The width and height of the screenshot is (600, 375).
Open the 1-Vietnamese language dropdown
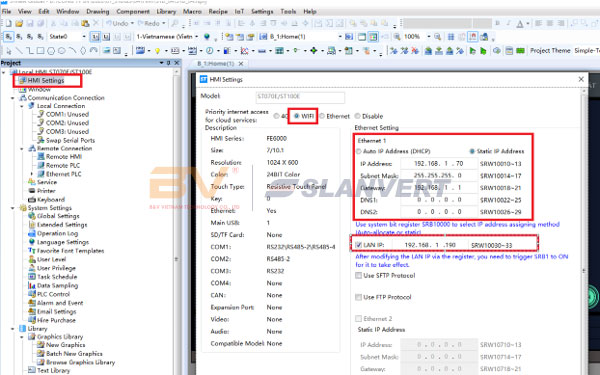[x=197, y=37]
